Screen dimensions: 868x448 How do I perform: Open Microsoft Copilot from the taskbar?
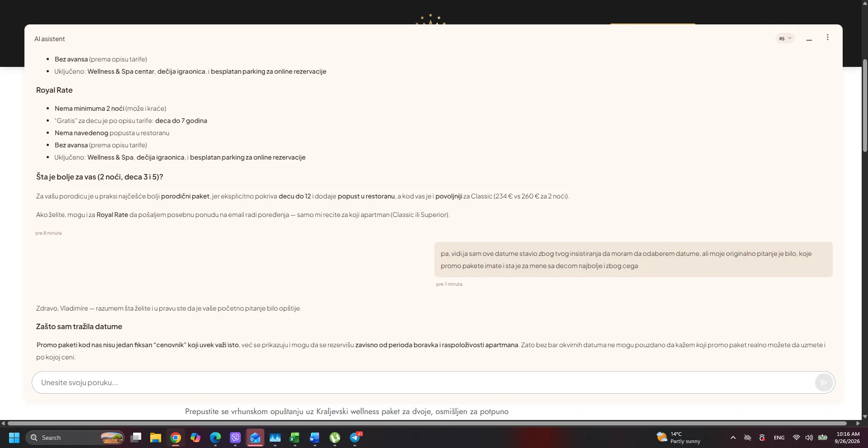pyautogui.click(x=196, y=438)
